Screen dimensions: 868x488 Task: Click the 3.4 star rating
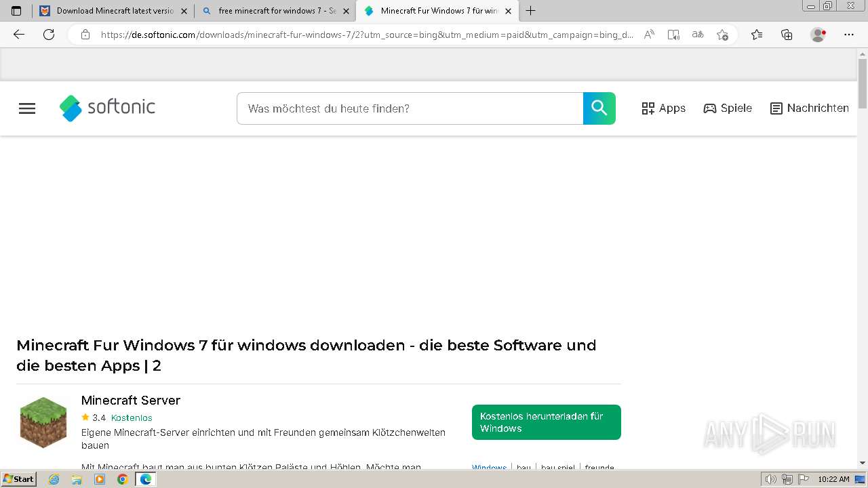pyautogui.click(x=94, y=418)
